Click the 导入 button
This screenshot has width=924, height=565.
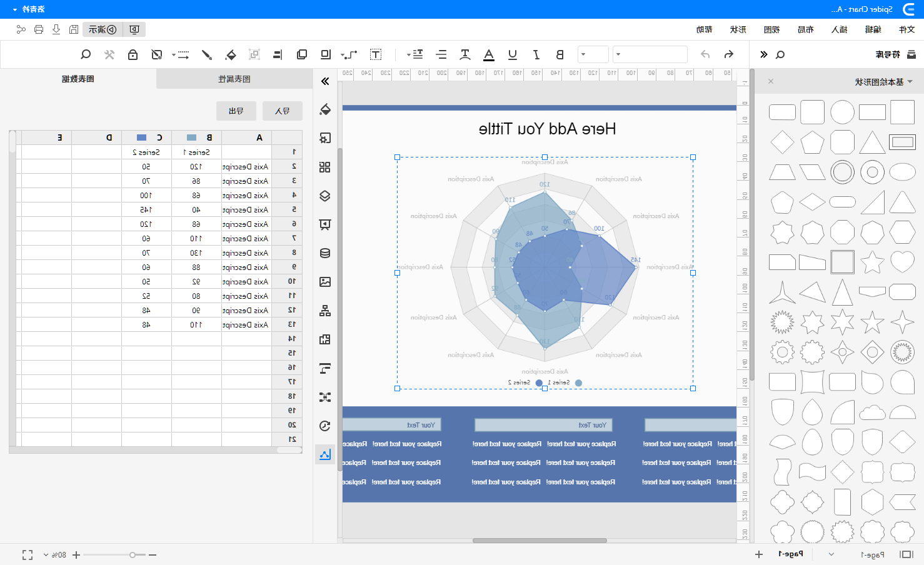tap(283, 111)
